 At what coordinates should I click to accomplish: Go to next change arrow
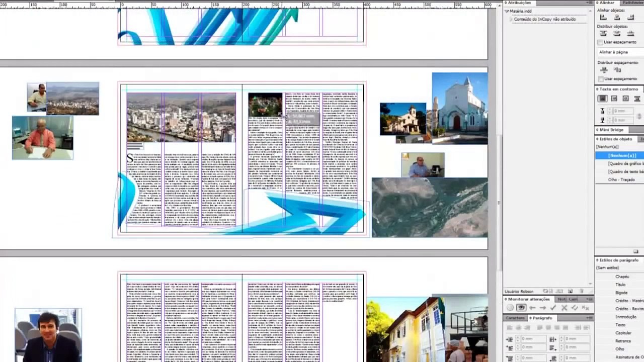(543, 308)
